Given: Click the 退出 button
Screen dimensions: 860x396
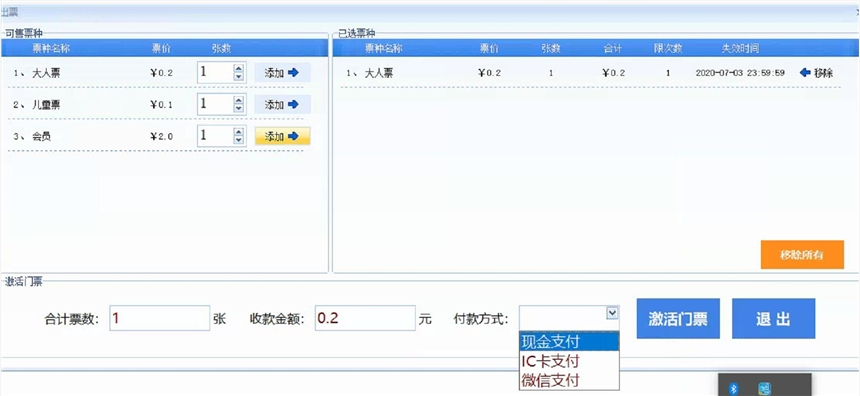Looking at the screenshot, I should tap(773, 319).
